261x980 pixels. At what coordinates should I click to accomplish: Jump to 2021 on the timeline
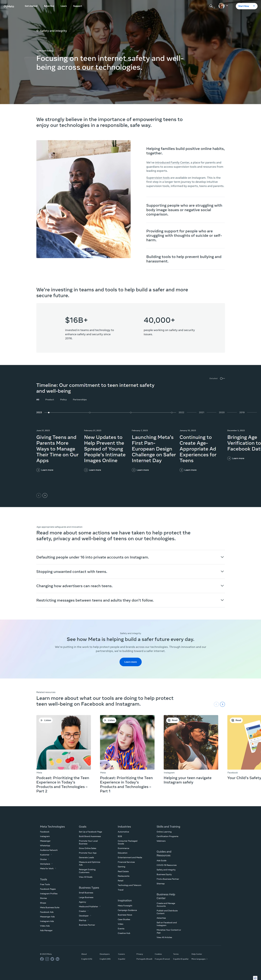tap(202, 412)
